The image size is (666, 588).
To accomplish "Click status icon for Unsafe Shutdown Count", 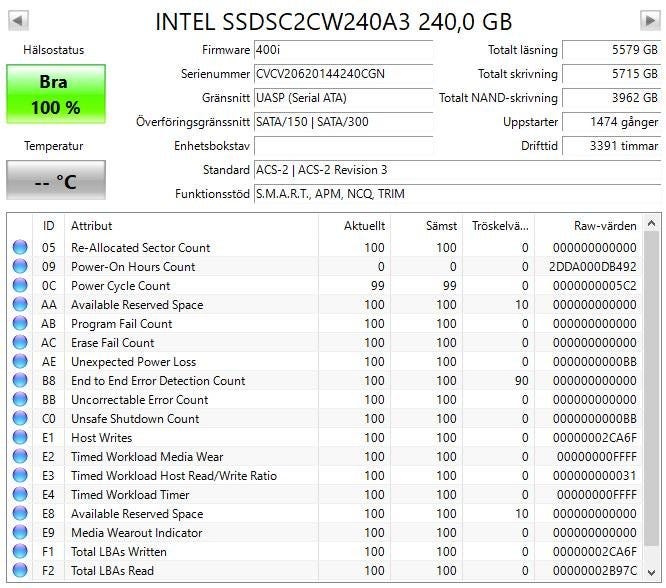I will pos(20,419).
